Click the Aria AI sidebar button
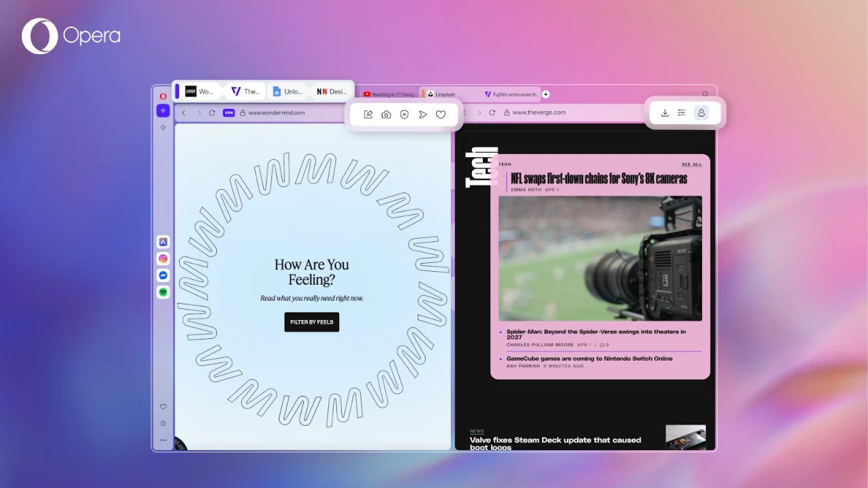 [x=163, y=110]
